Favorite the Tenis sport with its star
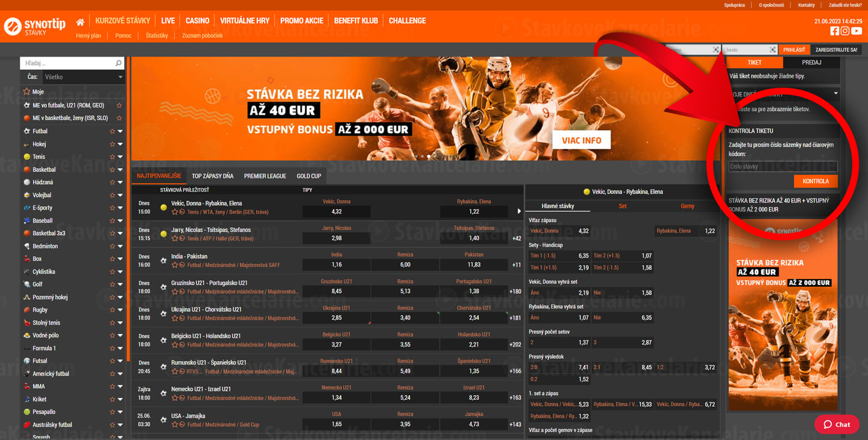The width and height of the screenshot is (868, 440). (x=112, y=157)
